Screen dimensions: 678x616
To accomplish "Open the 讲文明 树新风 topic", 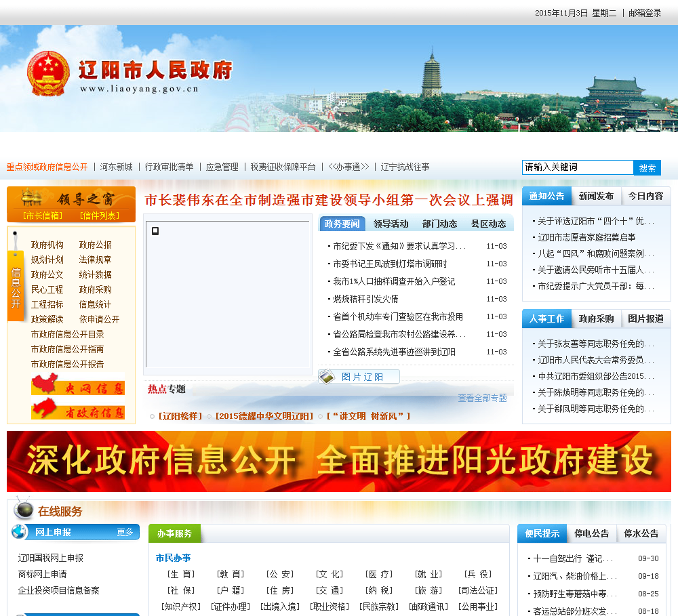I will tap(368, 416).
